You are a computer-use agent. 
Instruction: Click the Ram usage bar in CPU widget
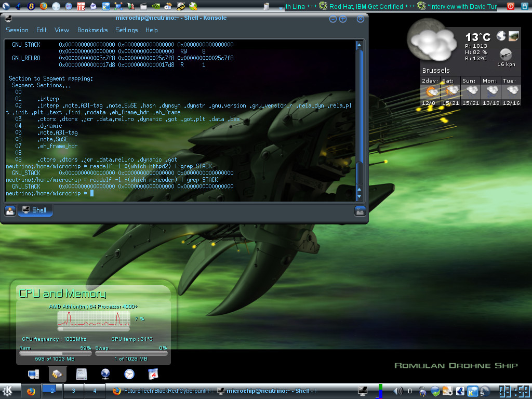[x=55, y=353]
